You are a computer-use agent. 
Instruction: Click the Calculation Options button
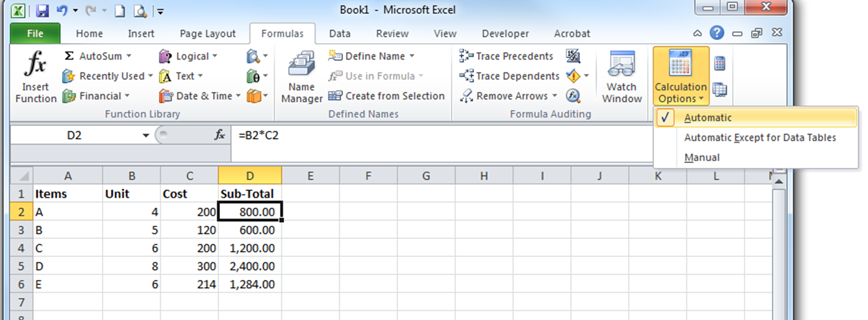pos(681,77)
